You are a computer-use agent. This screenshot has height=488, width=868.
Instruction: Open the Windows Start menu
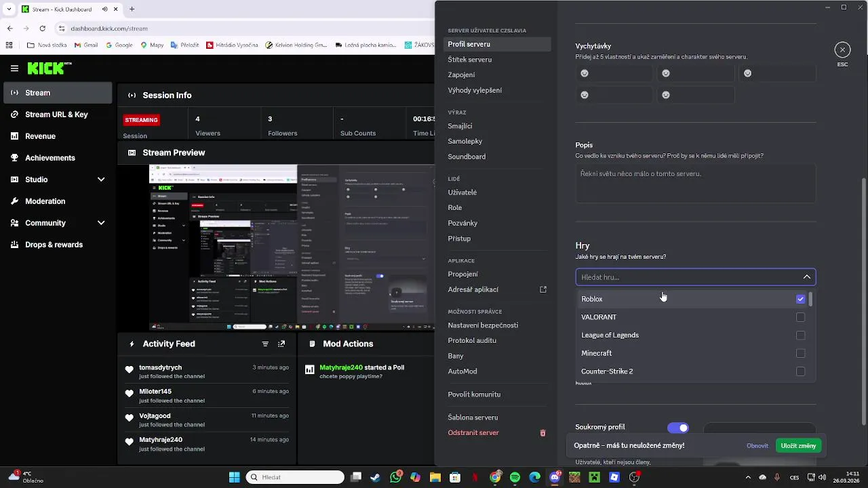point(234,477)
